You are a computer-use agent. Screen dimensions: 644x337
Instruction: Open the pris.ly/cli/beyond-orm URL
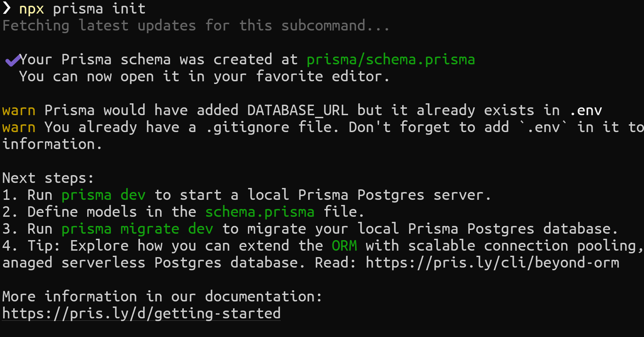(492, 263)
